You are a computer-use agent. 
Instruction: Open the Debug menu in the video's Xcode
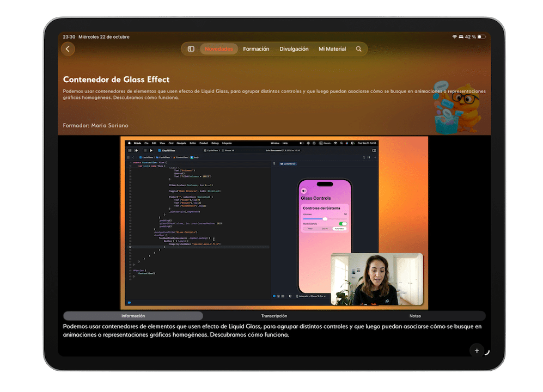[215, 143]
